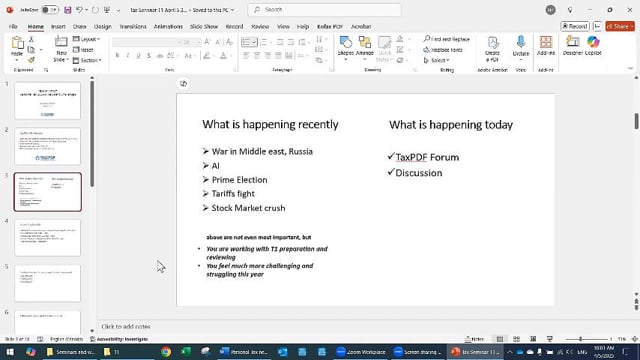Apply Italic formatting

click(128, 56)
